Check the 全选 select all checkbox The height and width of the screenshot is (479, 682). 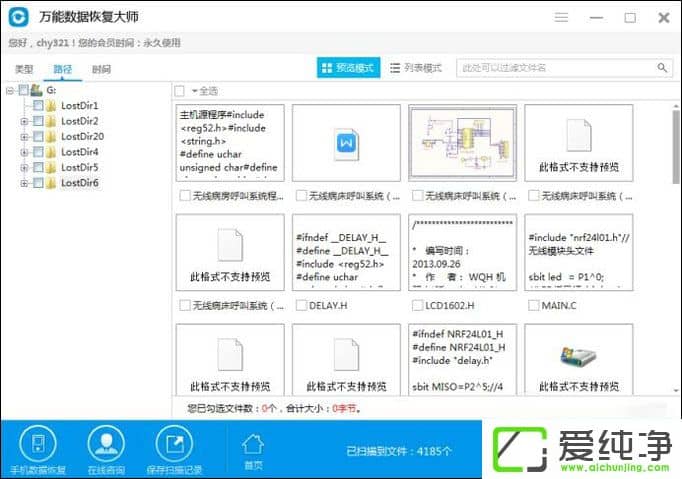pos(180,91)
